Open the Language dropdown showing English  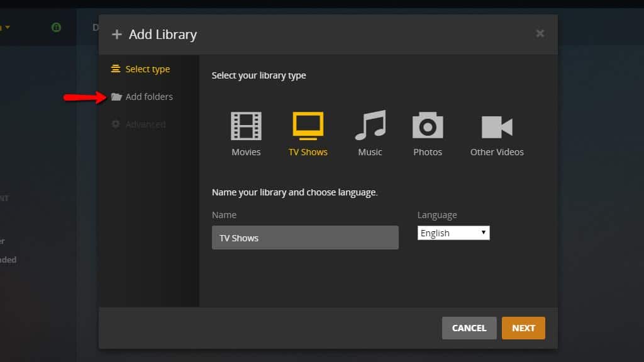(453, 233)
